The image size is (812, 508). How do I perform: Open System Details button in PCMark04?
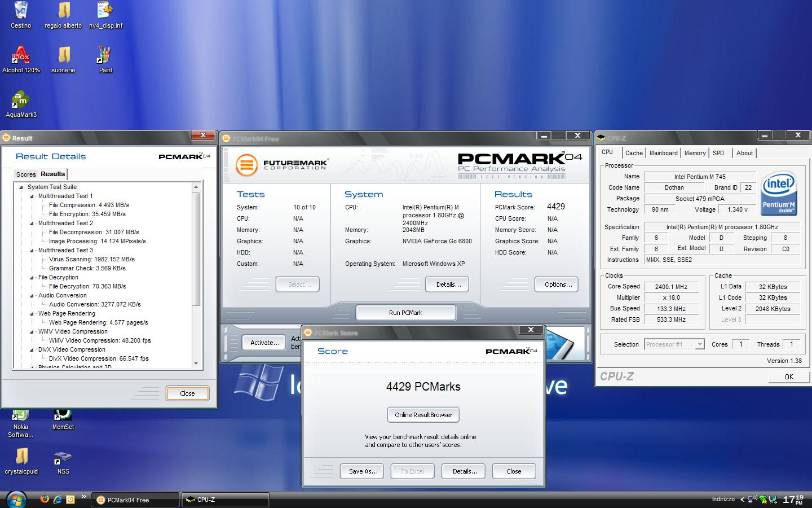448,284
